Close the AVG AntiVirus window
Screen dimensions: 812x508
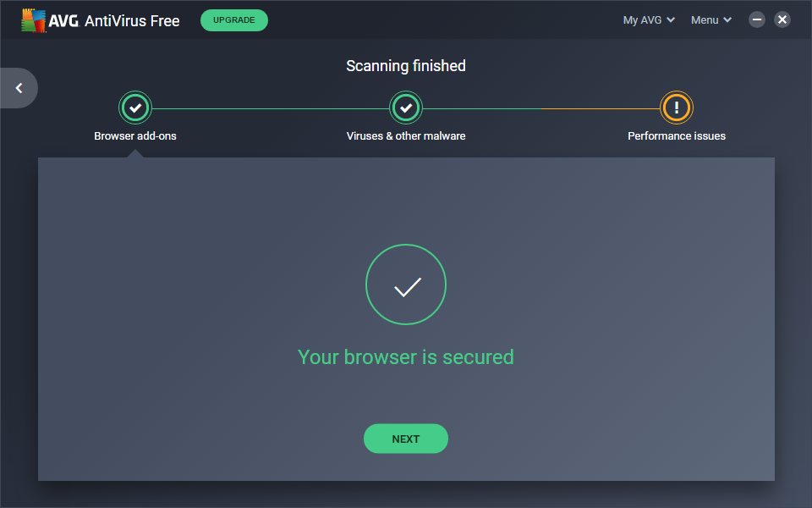[782, 19]
